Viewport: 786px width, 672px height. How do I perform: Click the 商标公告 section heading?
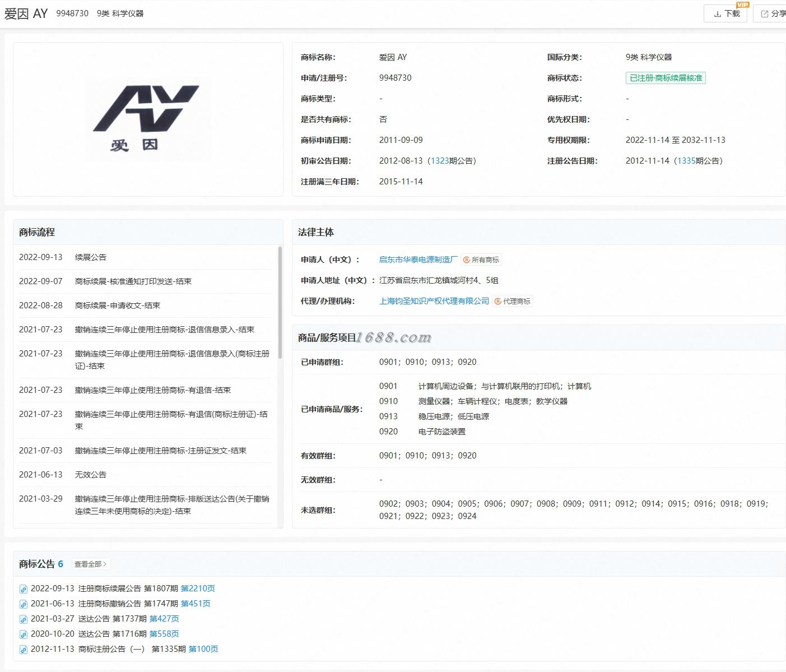[37, 564]
